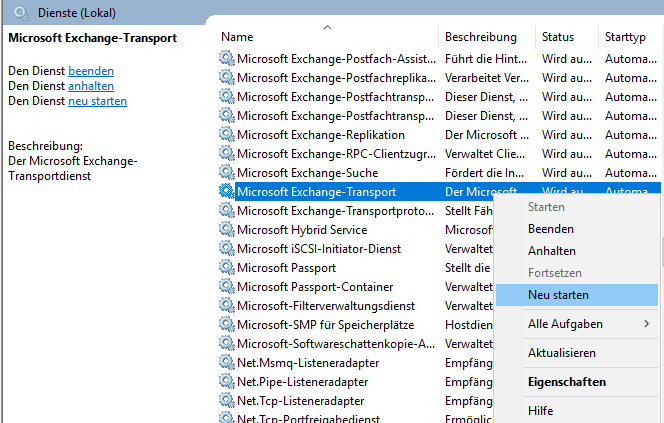Screen dimensions: 664x423
Task: Click gear icon of Net.Tcp-Listeneradapter
Action: (x=227, y=401)
